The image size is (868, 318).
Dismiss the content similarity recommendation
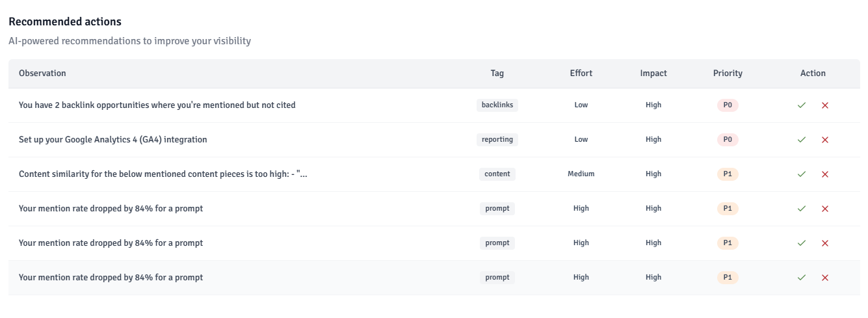(x=825, y=174)
